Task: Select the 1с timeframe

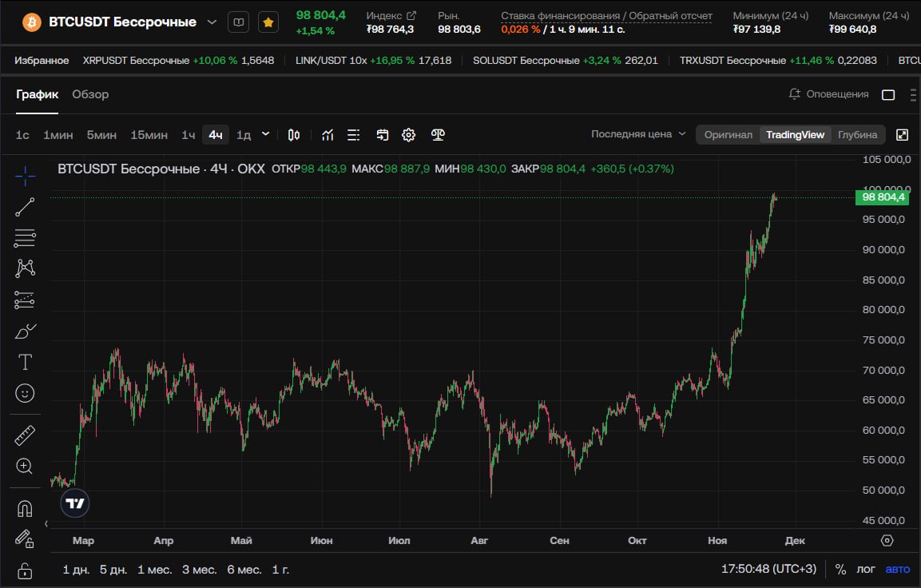Action: 22,135
